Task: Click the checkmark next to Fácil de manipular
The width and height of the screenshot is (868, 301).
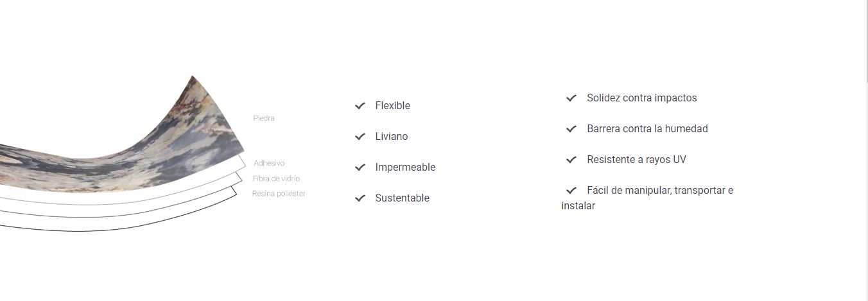Action: click(x=571, y=190)
